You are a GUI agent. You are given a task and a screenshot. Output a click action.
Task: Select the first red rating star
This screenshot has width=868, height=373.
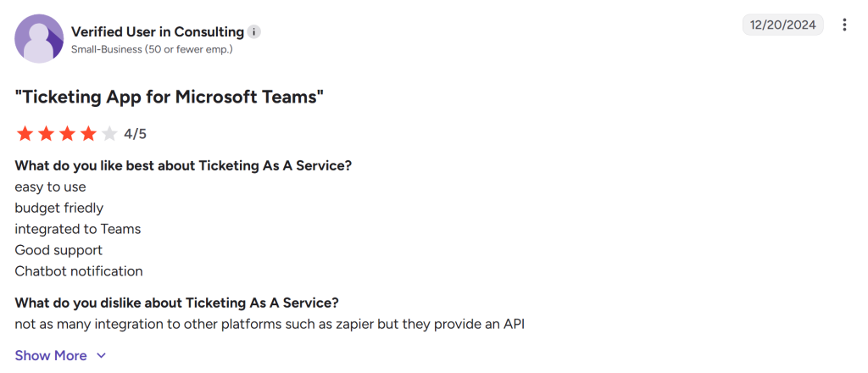pos(25,134)
